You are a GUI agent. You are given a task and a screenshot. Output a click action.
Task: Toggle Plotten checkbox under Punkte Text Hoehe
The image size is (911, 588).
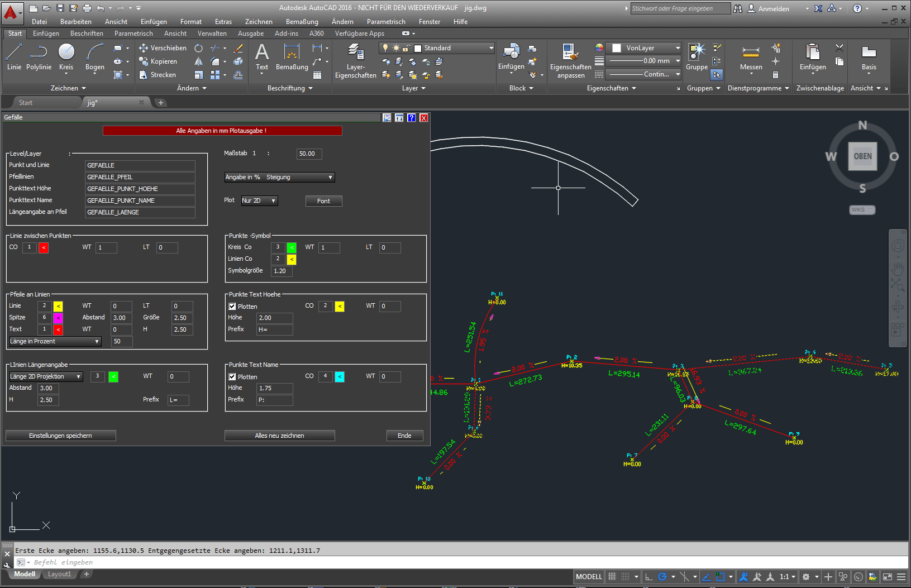click(232, 307)
